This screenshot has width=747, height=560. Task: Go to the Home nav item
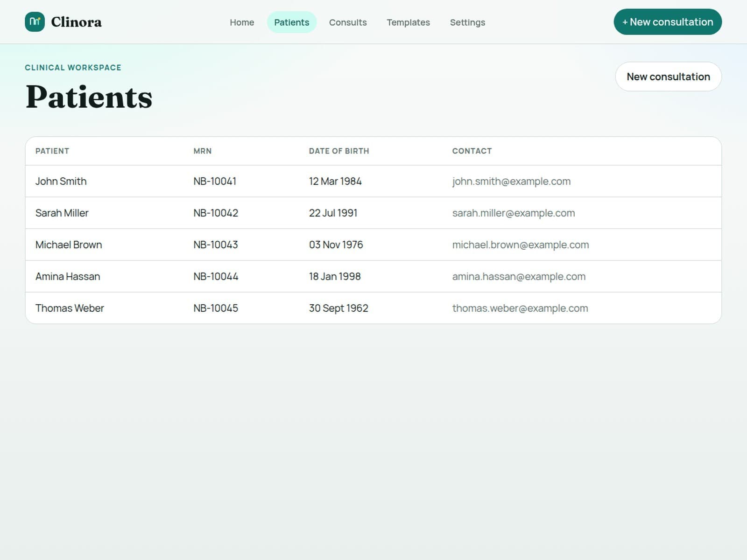coord(242,22)
